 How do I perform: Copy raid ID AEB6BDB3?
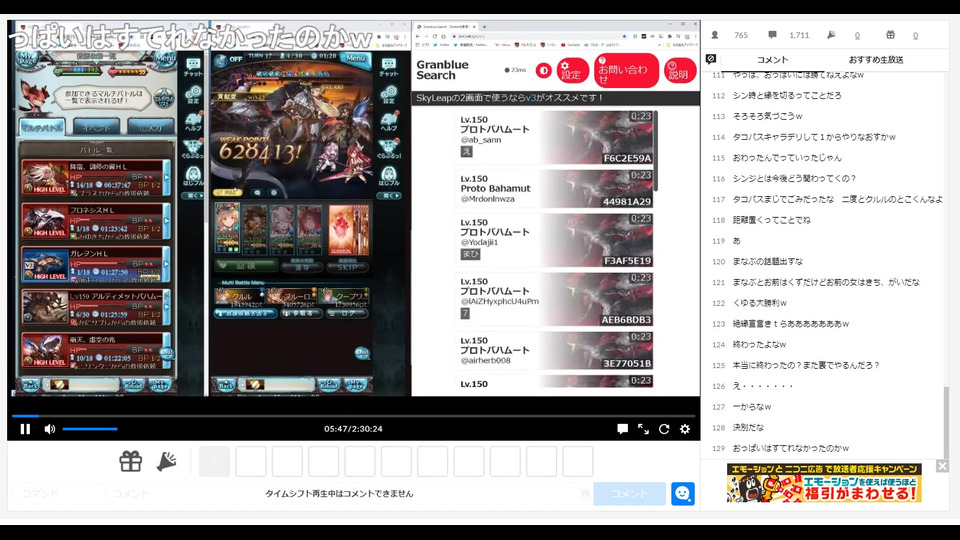click(x=627, y=320)
